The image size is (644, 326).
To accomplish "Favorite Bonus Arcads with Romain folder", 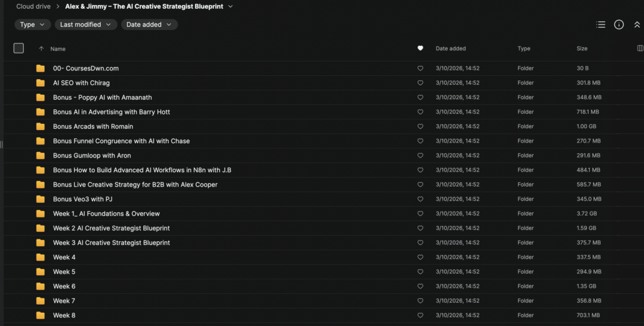I will (420, 127).
